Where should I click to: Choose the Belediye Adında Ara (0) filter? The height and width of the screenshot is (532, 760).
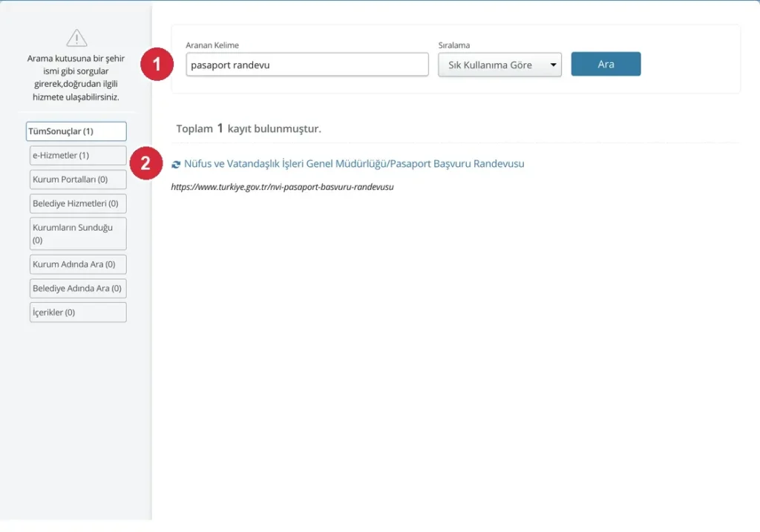78,289
